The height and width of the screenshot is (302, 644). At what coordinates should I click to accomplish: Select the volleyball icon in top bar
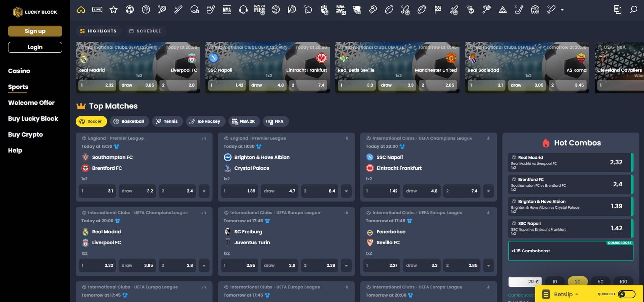(x=276, y=10)
